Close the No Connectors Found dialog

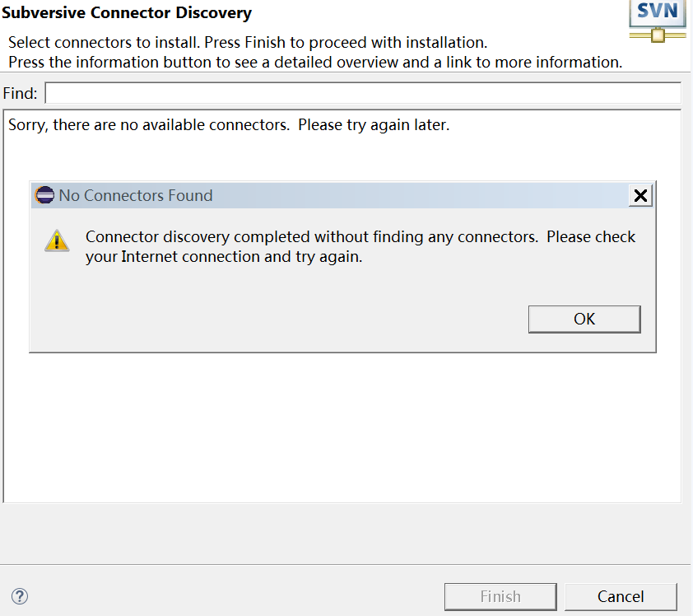click(640, 195)
